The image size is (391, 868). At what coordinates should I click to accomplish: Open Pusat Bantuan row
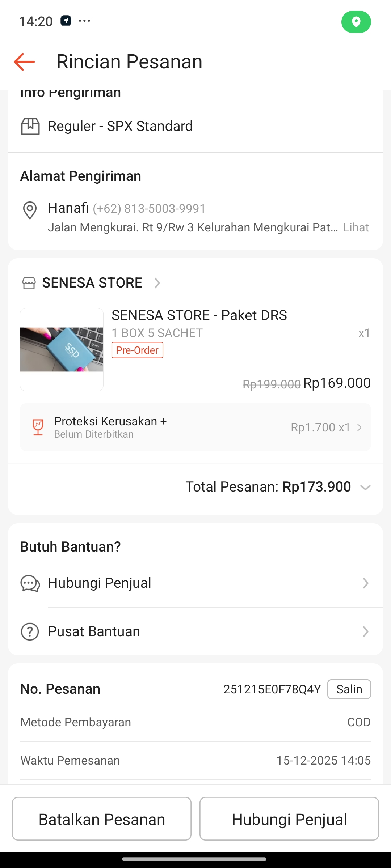(366, 632)
